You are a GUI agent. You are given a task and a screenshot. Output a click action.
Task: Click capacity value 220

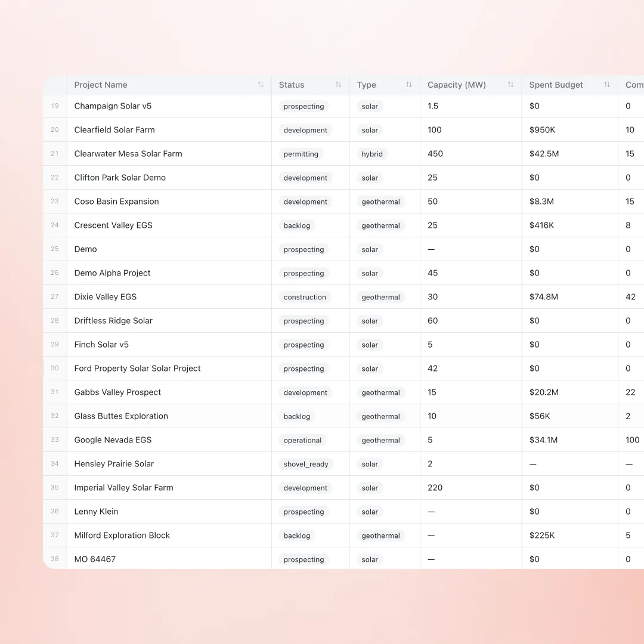tap(435, 488)
